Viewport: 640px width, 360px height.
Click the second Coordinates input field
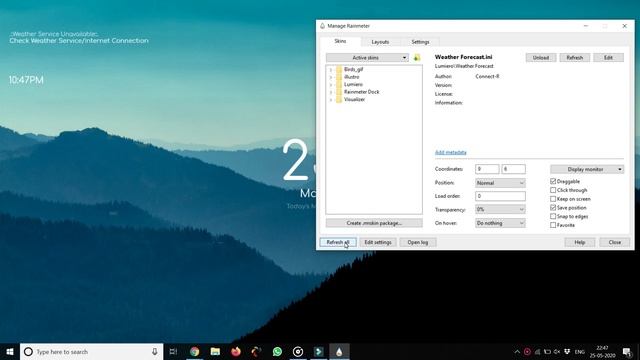click(x=513, y=169)
